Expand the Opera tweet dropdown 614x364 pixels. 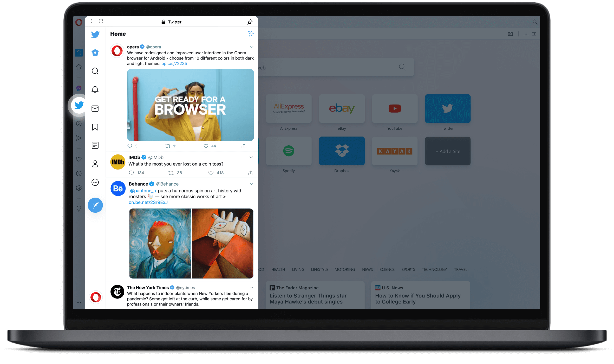[251, 47]
